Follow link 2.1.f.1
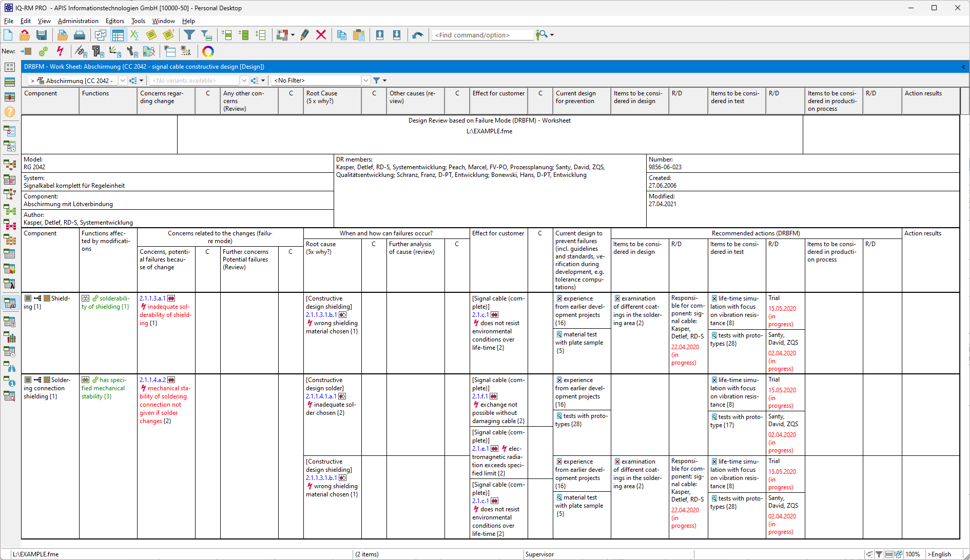 [480, 396]
